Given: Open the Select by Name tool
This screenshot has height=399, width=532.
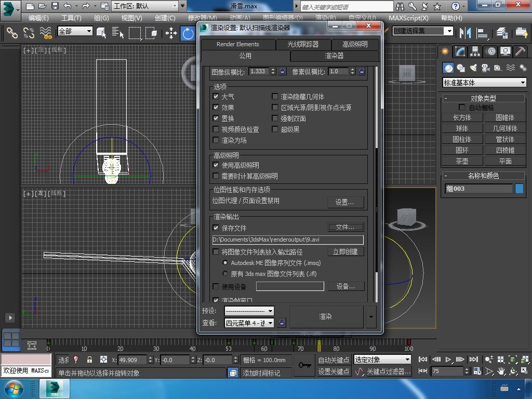Looking at the screenshot, I should (x=118, y=33).
